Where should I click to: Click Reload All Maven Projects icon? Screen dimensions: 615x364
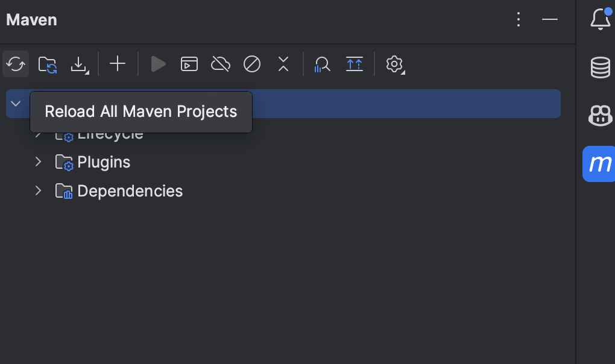pyautogui.click(x=16, y=64)
